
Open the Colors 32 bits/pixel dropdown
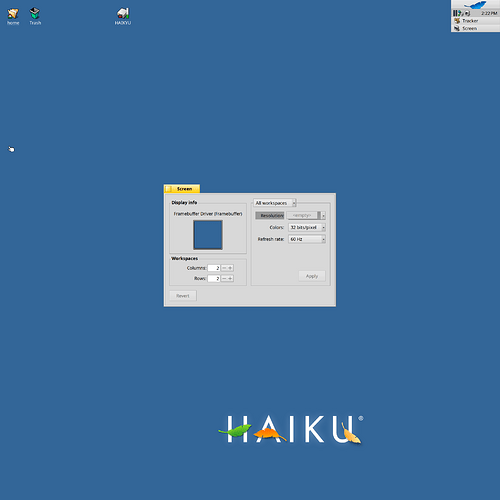click(x=307, y=227)
